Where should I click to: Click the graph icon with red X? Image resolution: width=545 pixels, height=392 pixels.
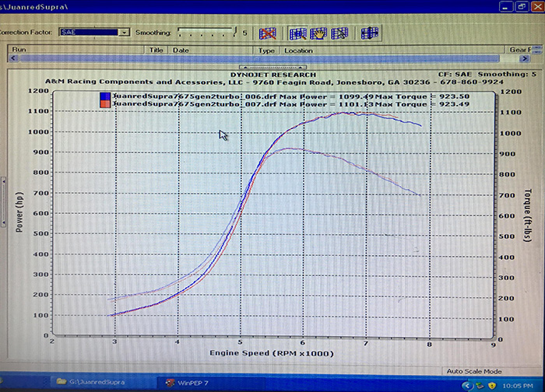tap(268, 33)
